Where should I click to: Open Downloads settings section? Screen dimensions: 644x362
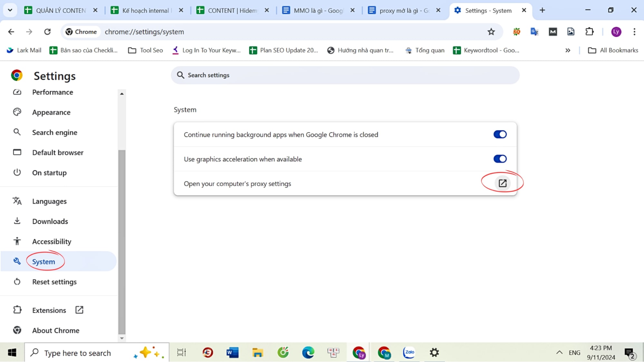pos(50,221)
